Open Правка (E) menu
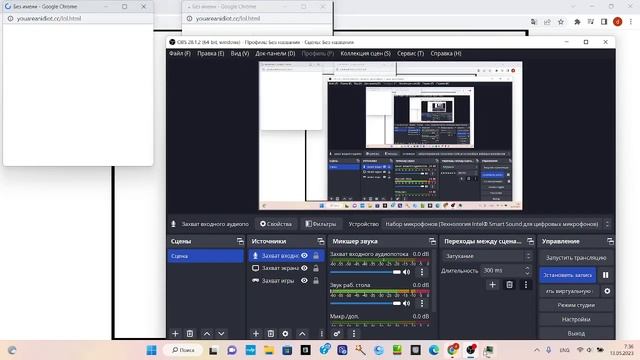Viewport: 640px width, 360px height. click(211, 53)
